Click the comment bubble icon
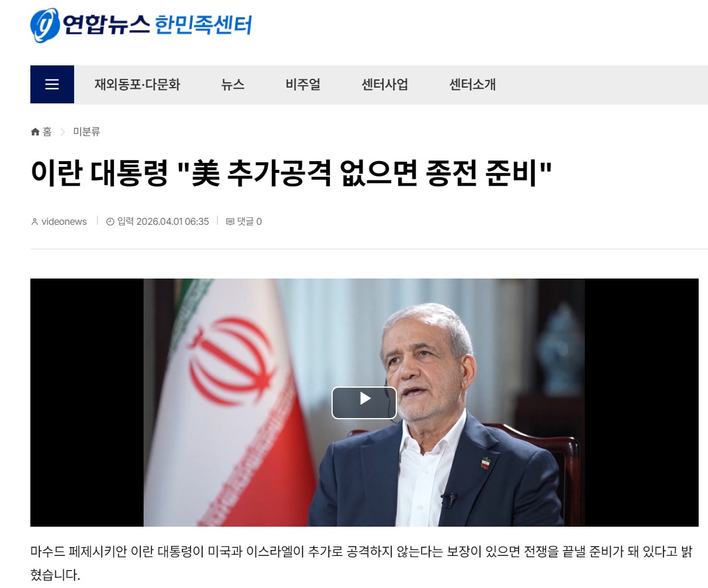 [x=230, y=222]
